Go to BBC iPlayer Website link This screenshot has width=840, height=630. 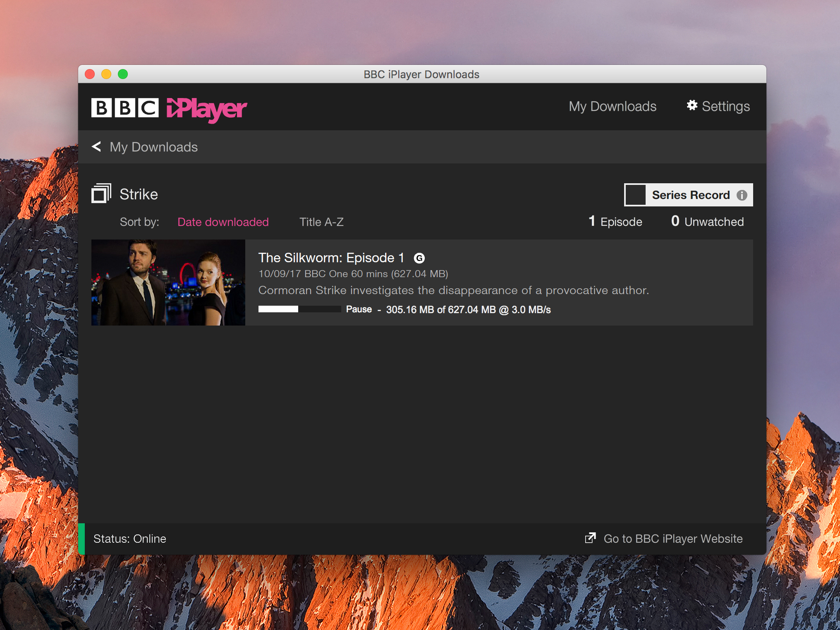click(673, 539)
